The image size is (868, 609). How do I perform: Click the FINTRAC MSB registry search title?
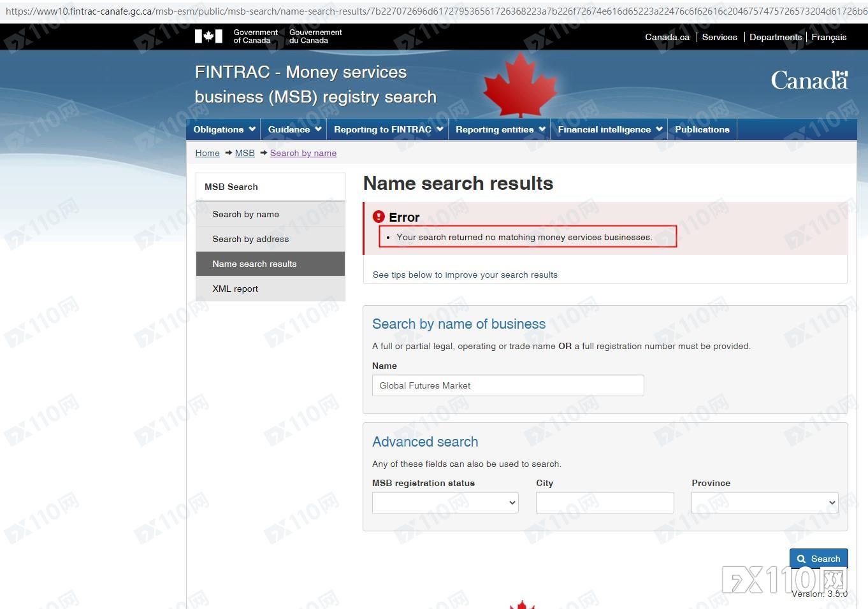pyautogui.click(x=315, y=84)
